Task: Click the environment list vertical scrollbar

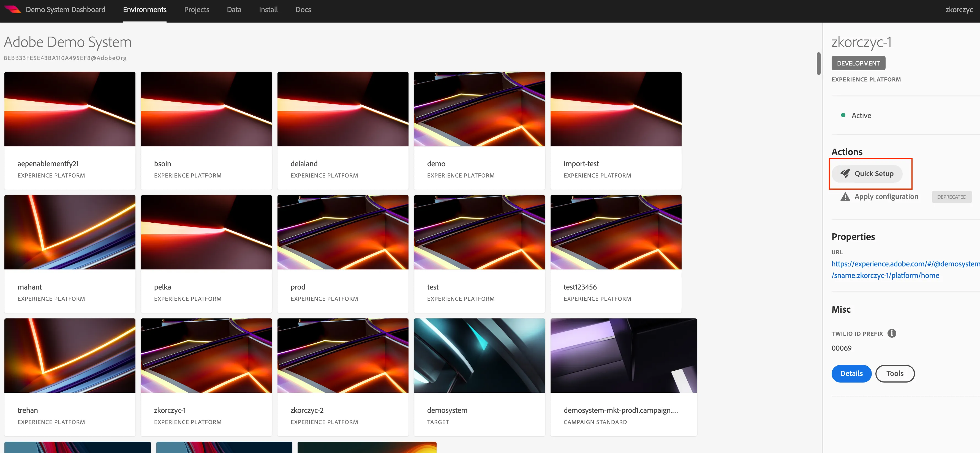Action: (x=818, y=64)
